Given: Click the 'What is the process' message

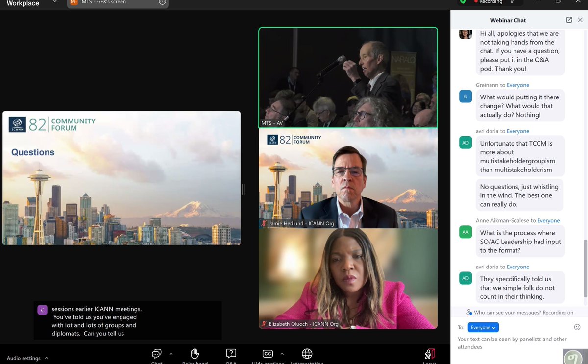Looking at the screenshot, I should coord(520,242).
